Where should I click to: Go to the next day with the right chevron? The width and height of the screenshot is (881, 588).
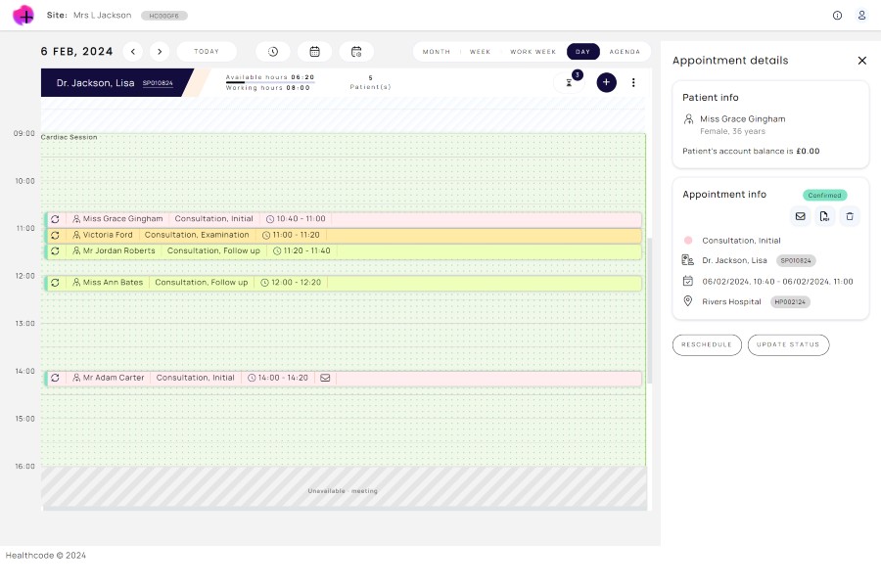[x=160, y=51]
